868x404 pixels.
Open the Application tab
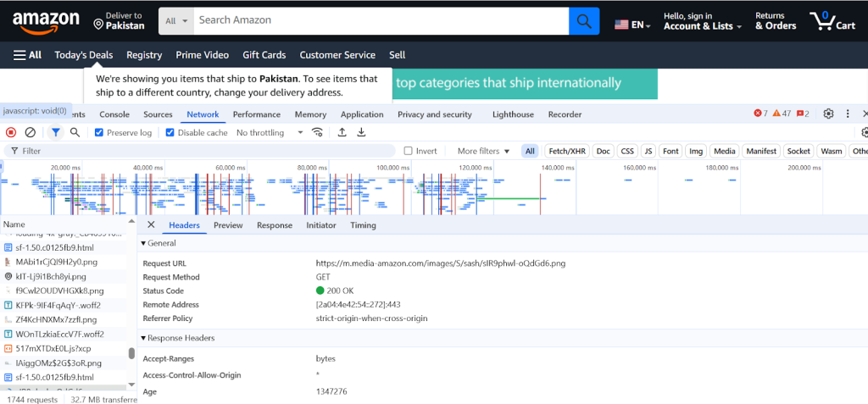pos(362,114)
